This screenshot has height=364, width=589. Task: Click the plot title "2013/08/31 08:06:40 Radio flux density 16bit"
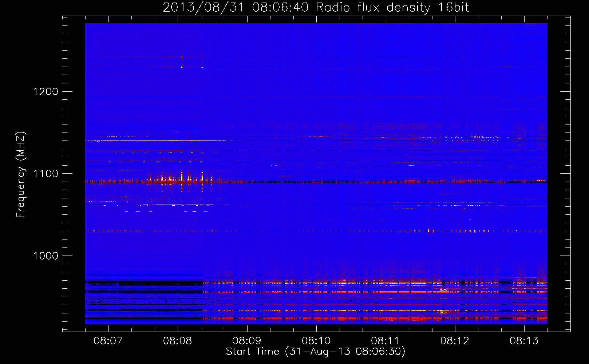click(x=316, y=8)
